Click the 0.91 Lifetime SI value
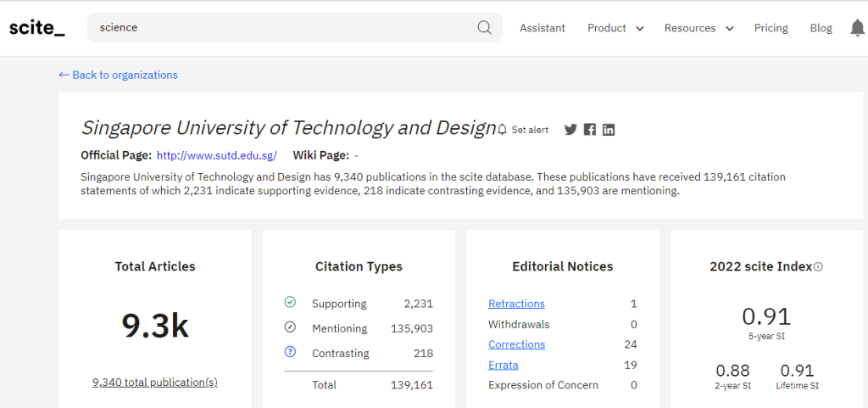This screenshot has height=408, width=868. tap(798, 370)
